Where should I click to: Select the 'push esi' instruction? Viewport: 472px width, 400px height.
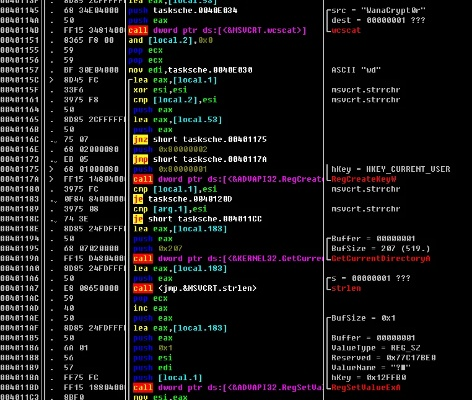[153, 358]
